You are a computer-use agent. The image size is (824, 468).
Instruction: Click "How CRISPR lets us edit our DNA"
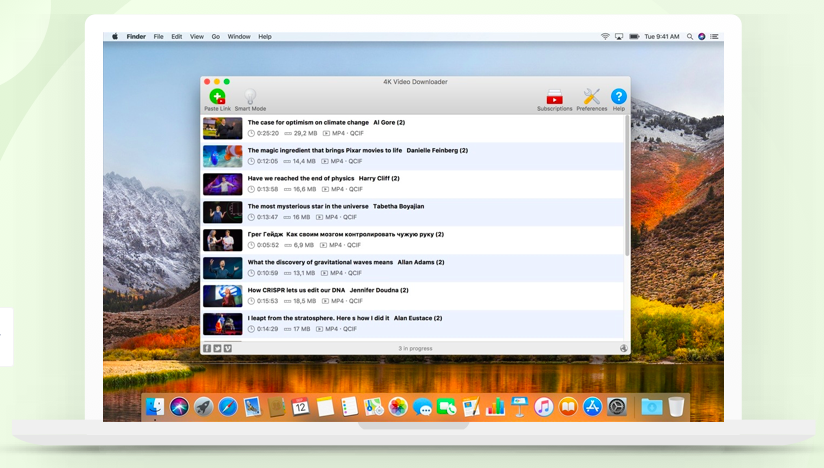pyautogui.click(x=296, y=290)
